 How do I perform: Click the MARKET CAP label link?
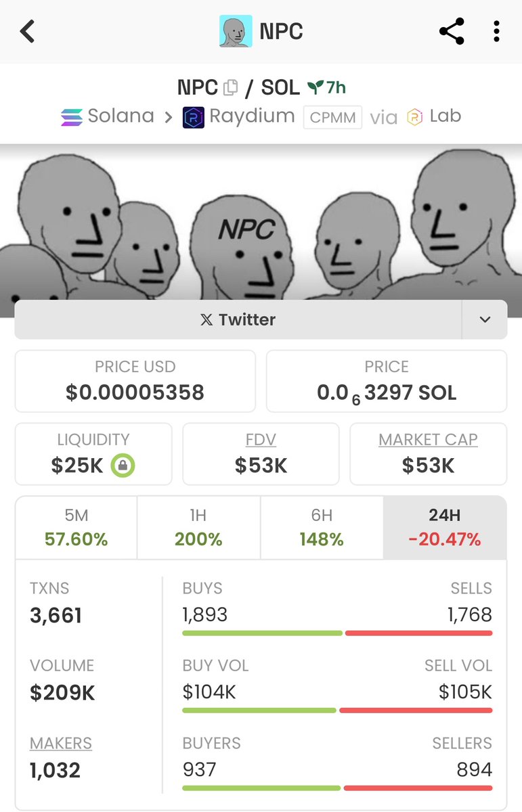[428, 440]
